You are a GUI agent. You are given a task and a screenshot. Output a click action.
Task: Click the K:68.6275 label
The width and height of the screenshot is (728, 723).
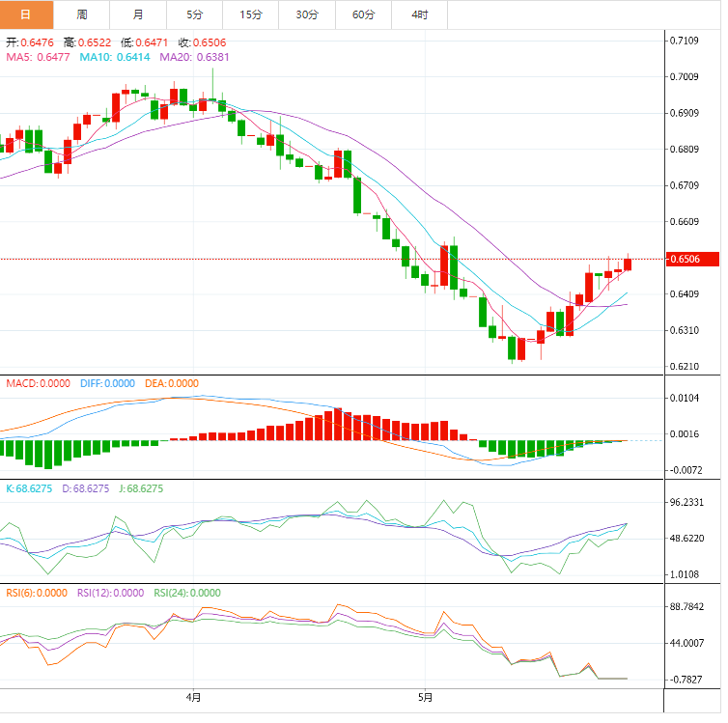click(x=29, y=488)
